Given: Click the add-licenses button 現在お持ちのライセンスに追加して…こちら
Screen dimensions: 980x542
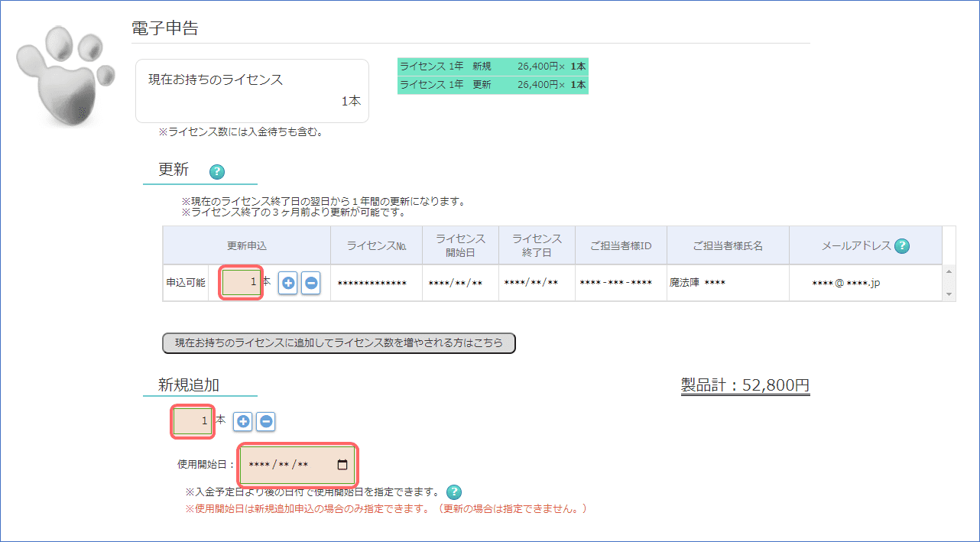Looking at the screenshot, I should (339, 343).
